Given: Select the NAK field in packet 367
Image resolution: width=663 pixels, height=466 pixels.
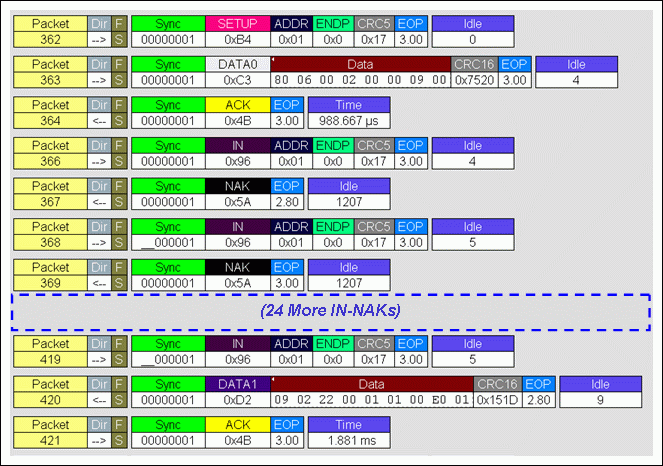Looking at the screenshot, I should tap(238, 193).
